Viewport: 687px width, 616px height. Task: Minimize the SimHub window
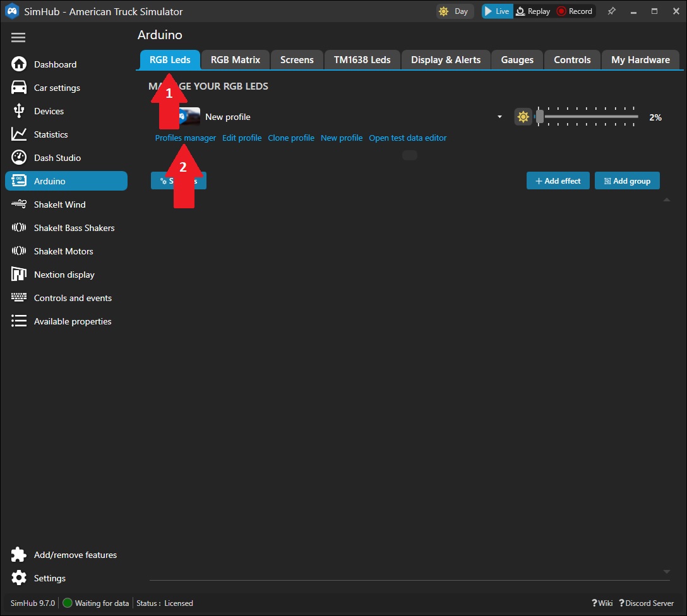click(633, 11)
